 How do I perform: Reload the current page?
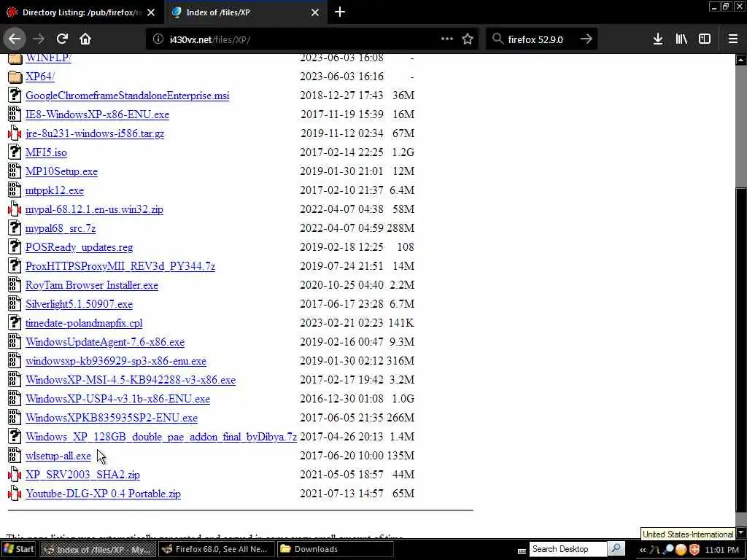(62, 39)
